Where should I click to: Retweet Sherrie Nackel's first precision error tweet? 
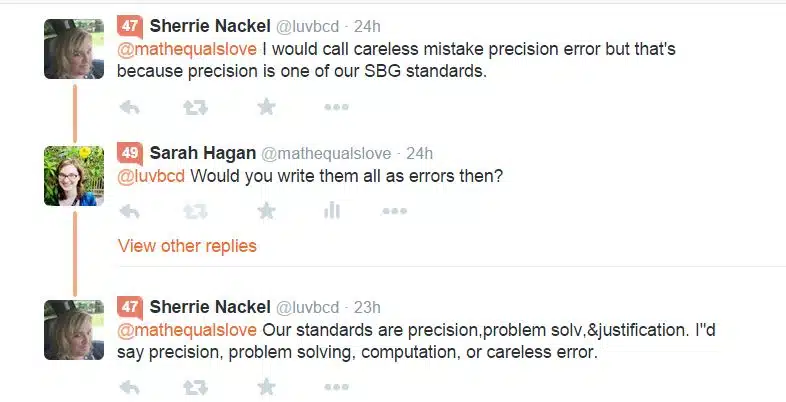(x=195, y=107)
